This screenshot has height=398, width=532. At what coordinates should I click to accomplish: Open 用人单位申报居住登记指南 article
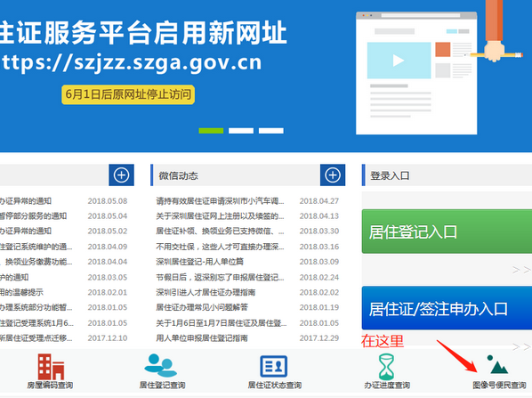pyautogui.click(x=202, y=337)
